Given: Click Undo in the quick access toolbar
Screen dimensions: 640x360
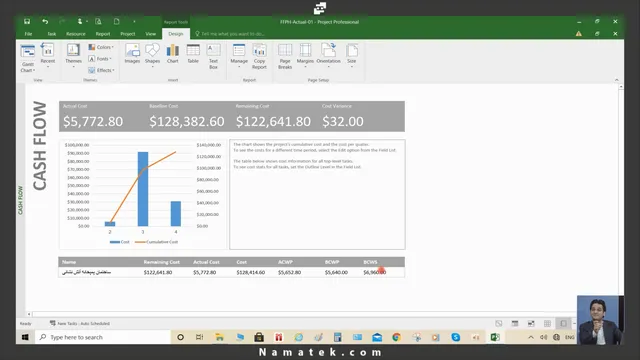Looking at the screenshot, I should coord(45,22).
